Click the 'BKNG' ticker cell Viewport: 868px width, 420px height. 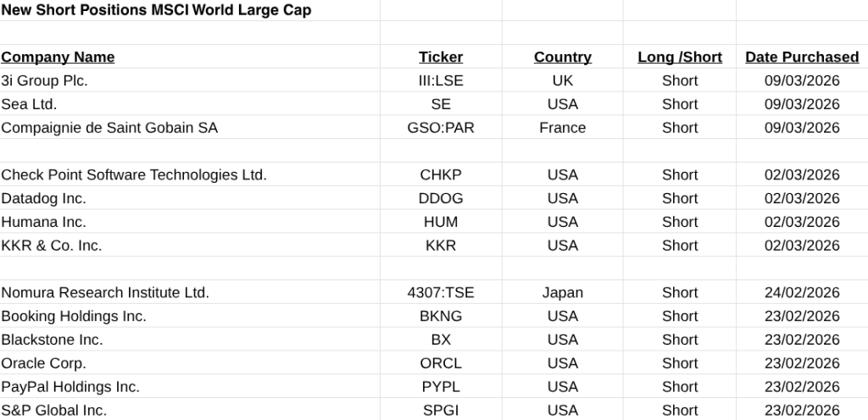441,316
